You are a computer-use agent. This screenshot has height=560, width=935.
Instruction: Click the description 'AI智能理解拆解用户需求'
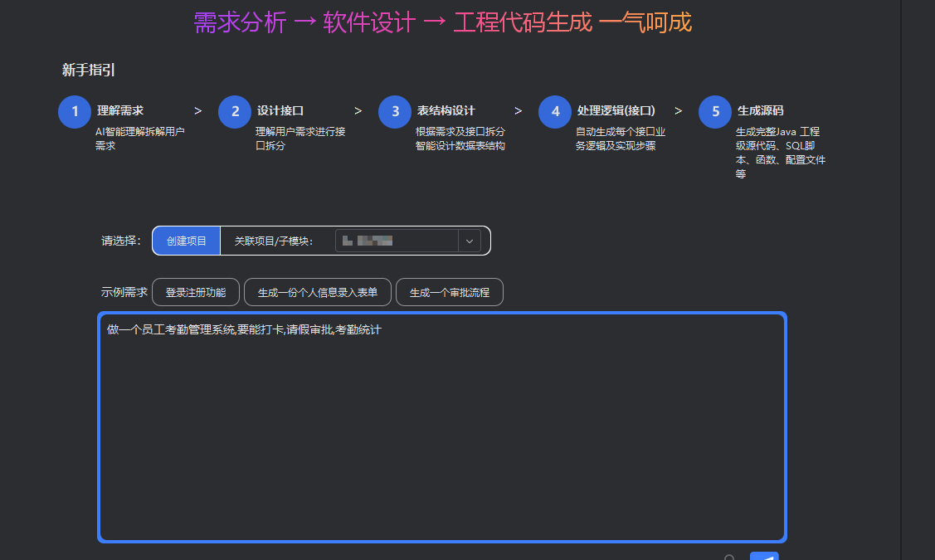140,139
